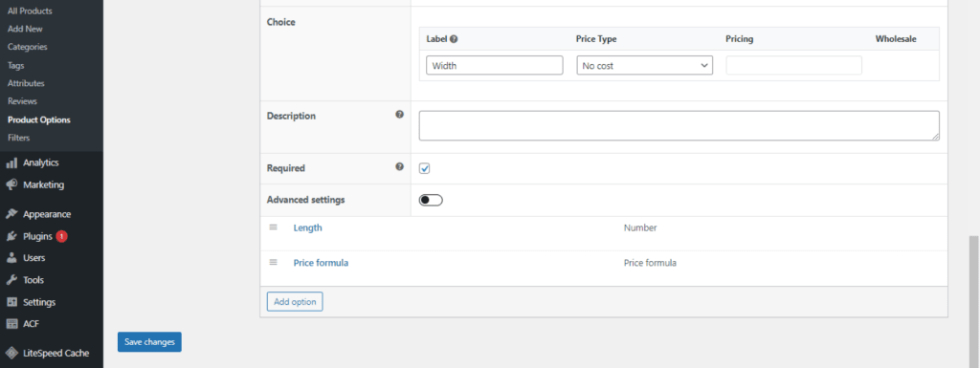Open the Length option link

pyautogui.click(x=307, y=227)
